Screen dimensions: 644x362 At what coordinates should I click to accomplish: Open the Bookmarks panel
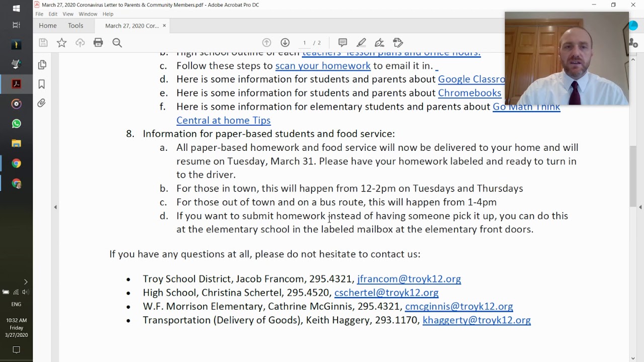[42, 84]
